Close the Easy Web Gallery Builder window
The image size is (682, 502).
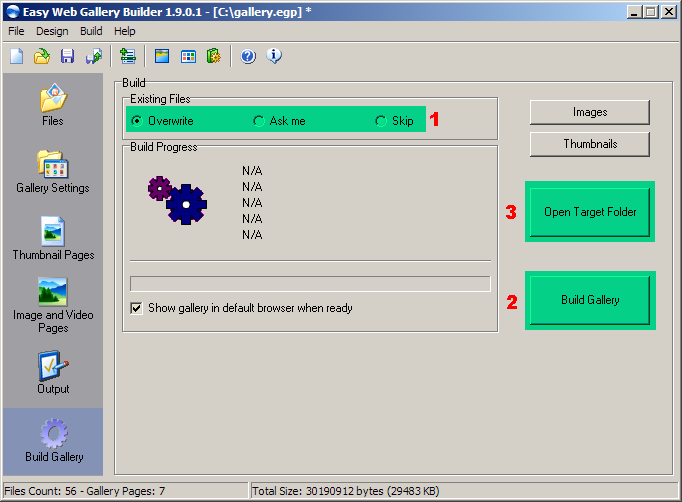click(669, 12)
